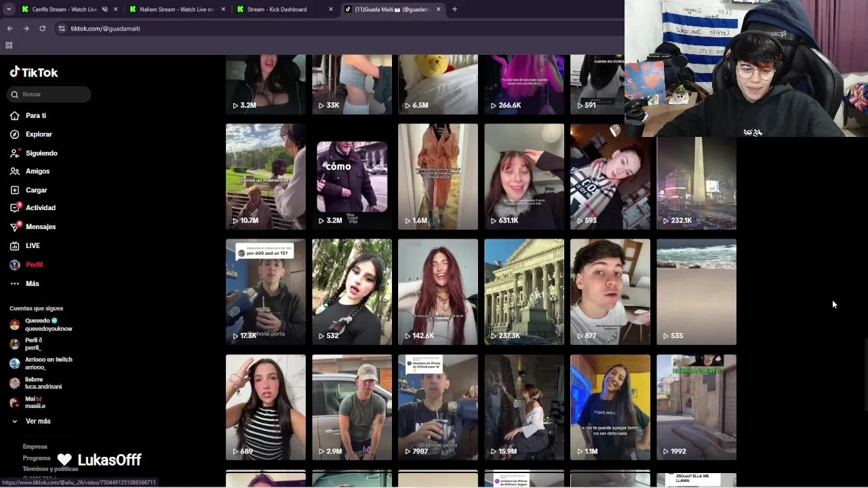Close the Stream - Kick Dashboard tab

click(331, 9)
